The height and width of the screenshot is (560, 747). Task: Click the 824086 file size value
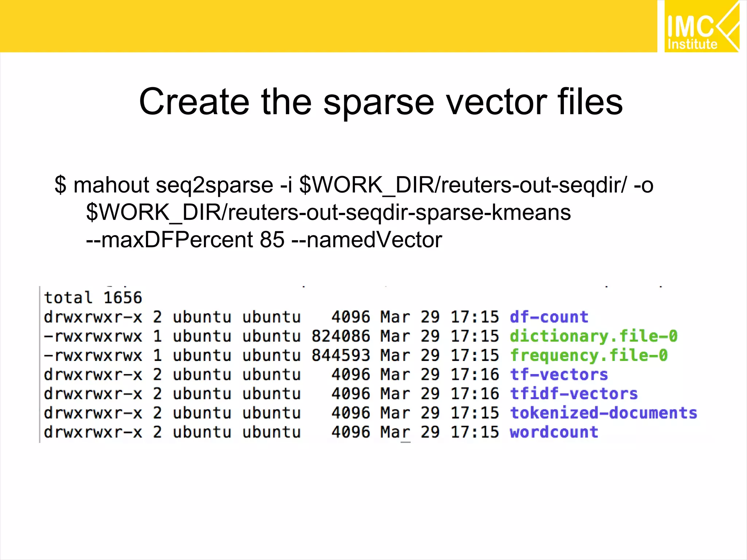(341, 336)
